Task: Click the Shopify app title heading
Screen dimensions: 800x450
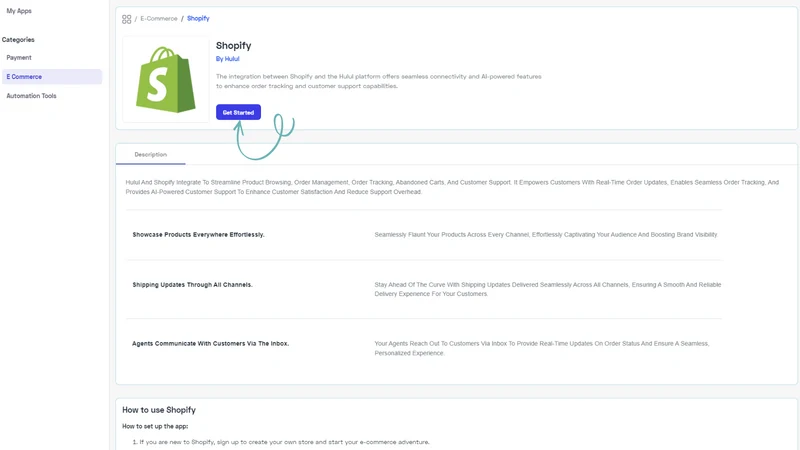Action: tap(234, 45)
